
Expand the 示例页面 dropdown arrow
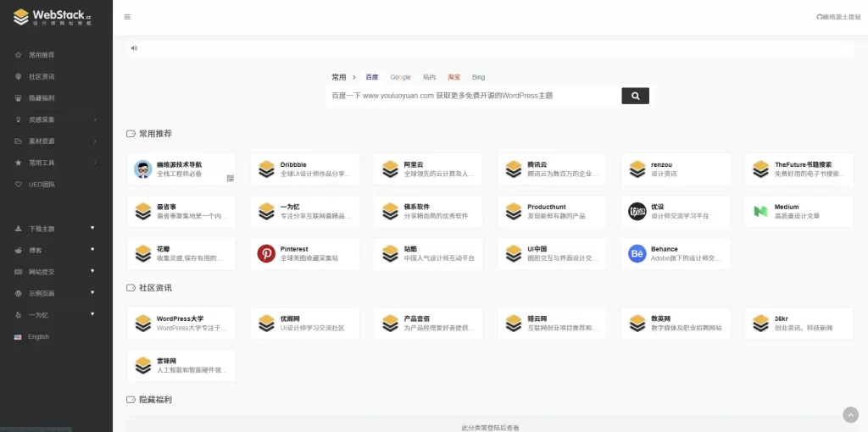92,292
